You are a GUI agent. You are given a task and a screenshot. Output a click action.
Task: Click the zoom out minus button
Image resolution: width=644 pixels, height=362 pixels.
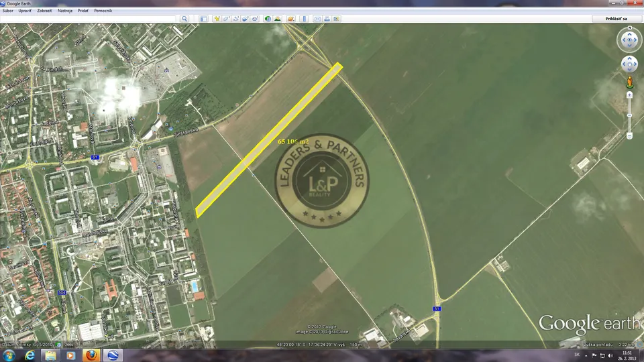coord(630,135)
